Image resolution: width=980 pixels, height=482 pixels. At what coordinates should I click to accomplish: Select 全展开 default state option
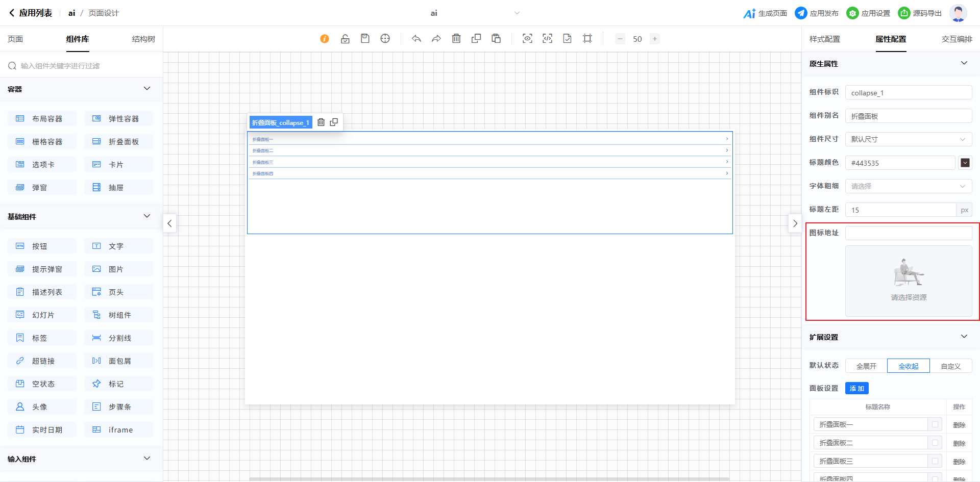[866, 366]
